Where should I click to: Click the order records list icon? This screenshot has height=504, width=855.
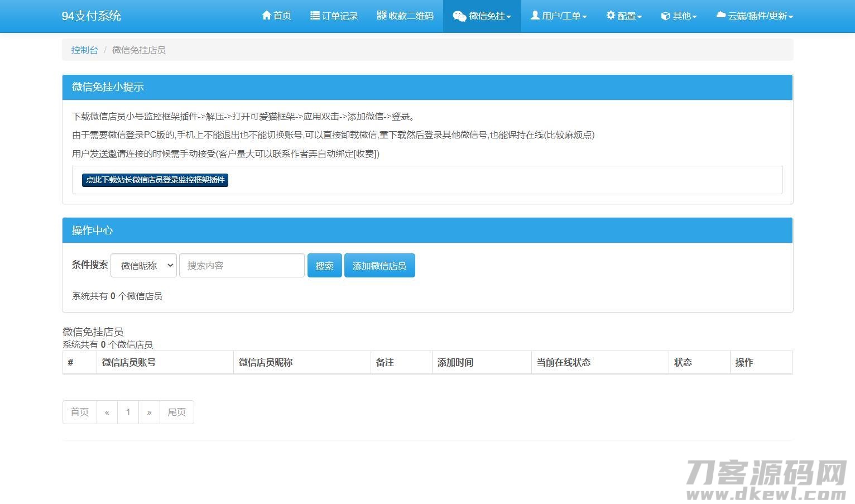[315, 16]
